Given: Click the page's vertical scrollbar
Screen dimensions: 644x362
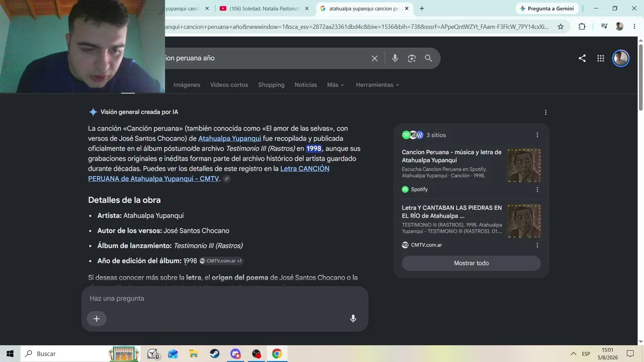Looking at the screenshot, I should click(x=640, y=78).
